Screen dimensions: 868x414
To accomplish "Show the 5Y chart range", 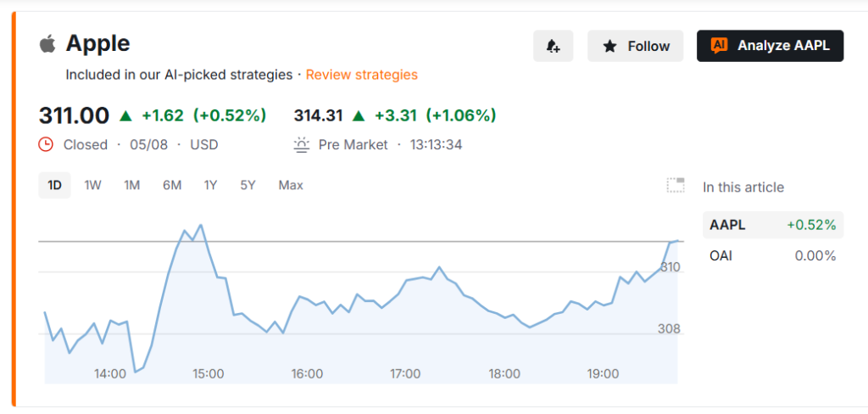I will (x=248, y=185).
